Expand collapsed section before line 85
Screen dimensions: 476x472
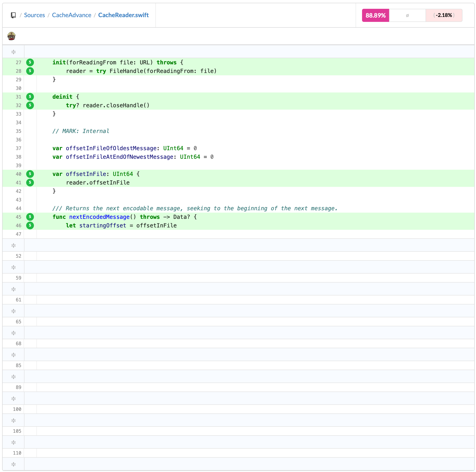pyautogui.click(x=14, y=355)
